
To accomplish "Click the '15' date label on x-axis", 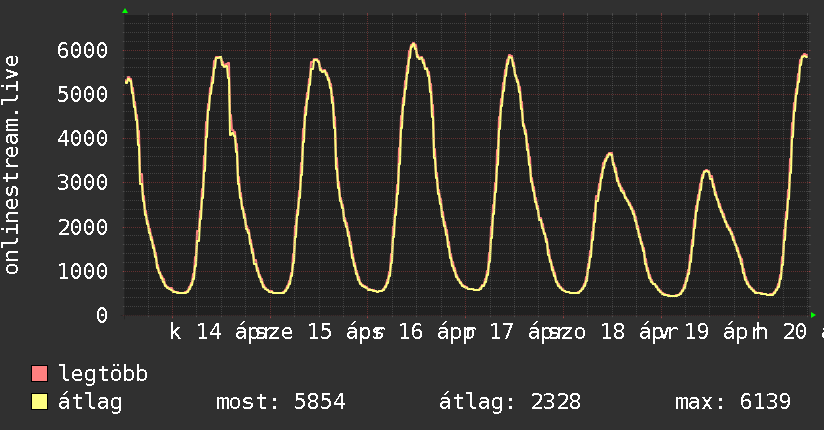I will [320, 332].
